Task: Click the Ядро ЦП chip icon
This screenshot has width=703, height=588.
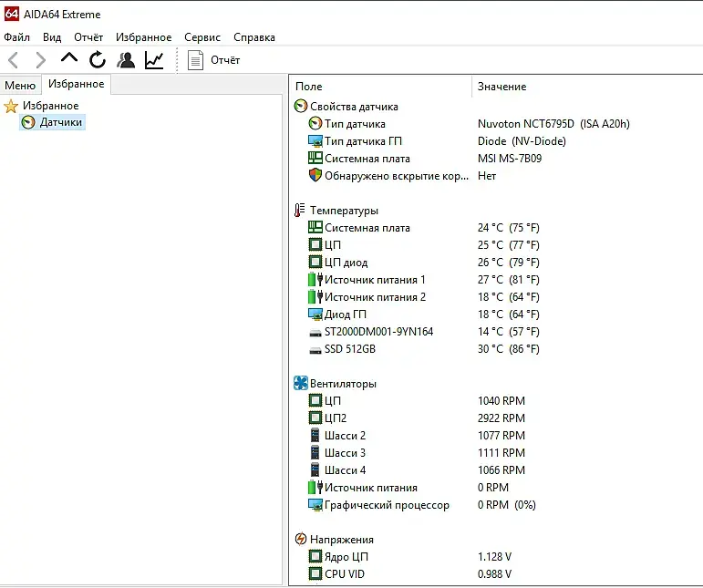Action: coord(315,557)
